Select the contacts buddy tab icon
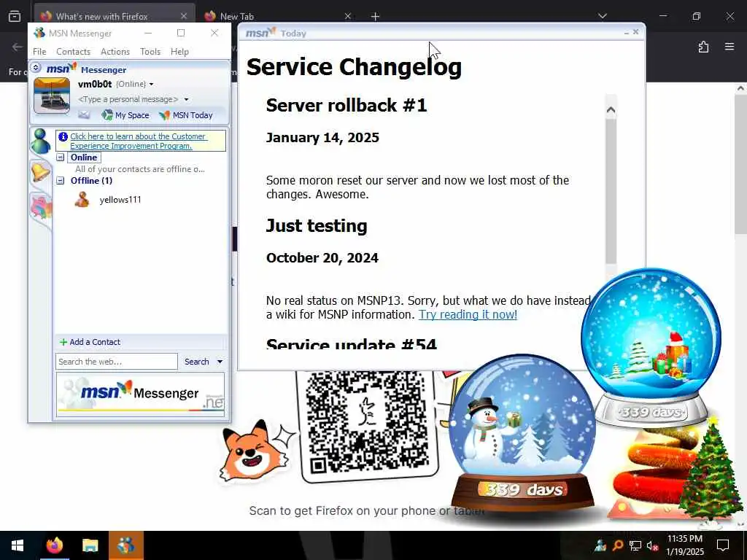 pos(41,142)
